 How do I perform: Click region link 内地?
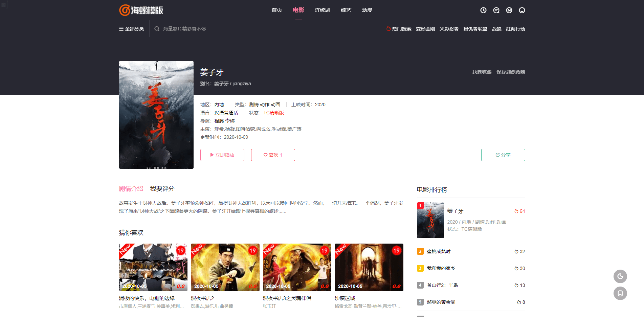219,105
